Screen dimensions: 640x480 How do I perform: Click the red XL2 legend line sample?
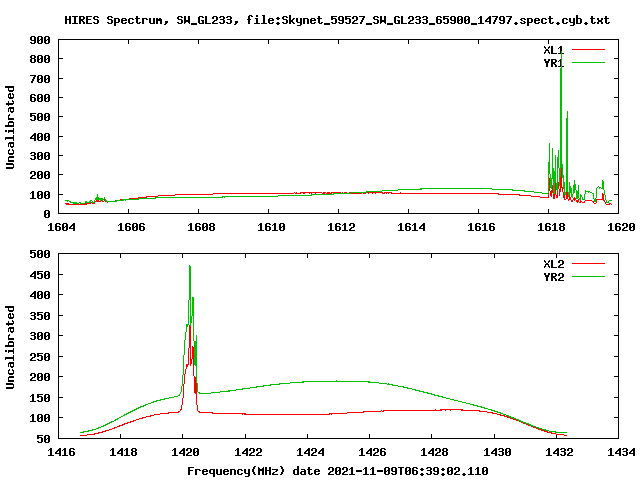(x=588, y=264)
